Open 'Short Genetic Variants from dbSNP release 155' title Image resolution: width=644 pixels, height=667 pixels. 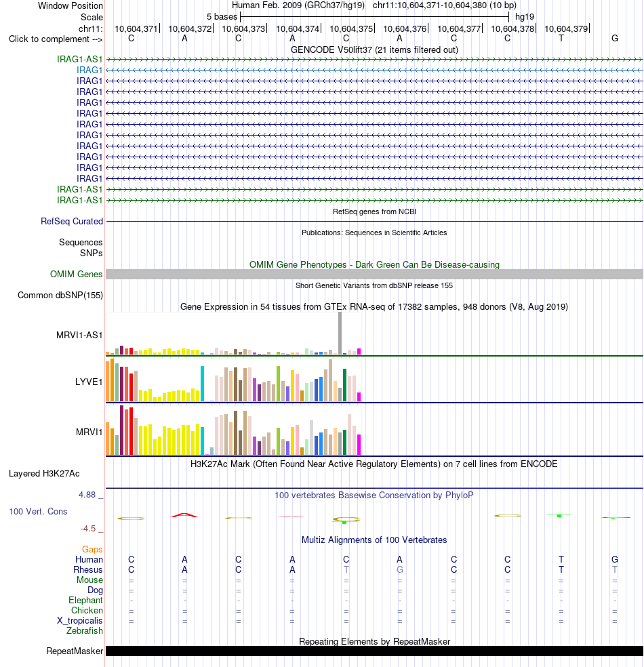(x=374, y=285)
